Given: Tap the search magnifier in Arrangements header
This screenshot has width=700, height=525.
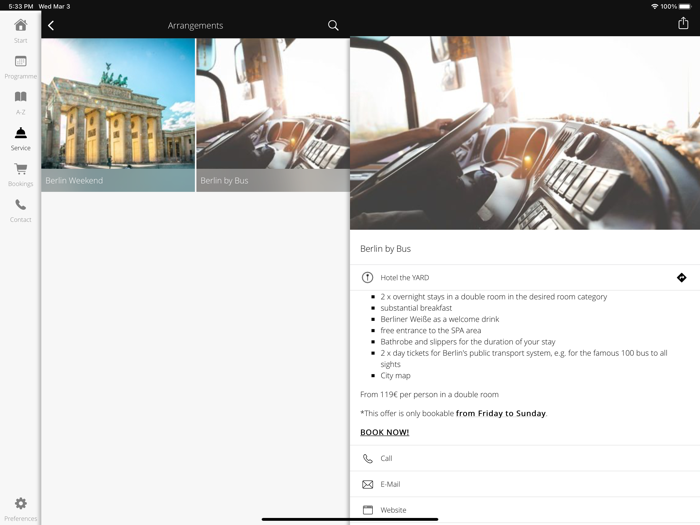Looking at the screenshot, I should click(x=333, y=25).
